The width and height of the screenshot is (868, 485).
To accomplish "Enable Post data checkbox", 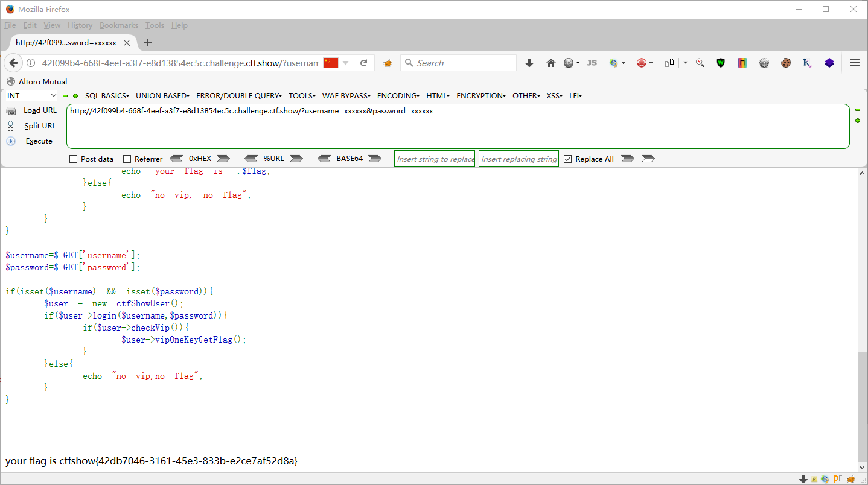I will (x=74, y=159).
